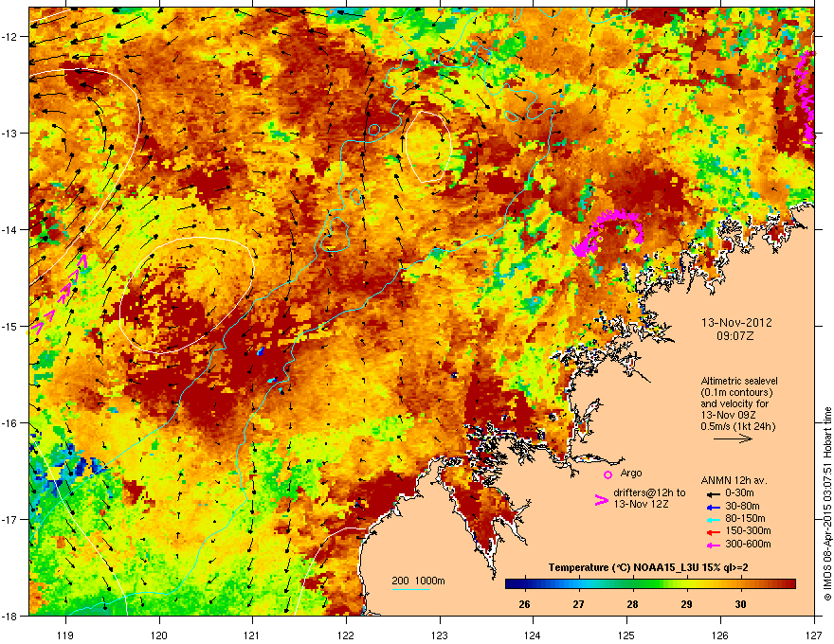
Task: Click the color bar value 27
Action: coord(578,604)
